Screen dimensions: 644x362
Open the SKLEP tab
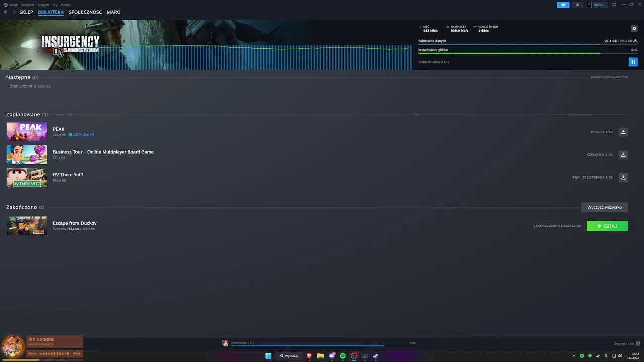26,12
